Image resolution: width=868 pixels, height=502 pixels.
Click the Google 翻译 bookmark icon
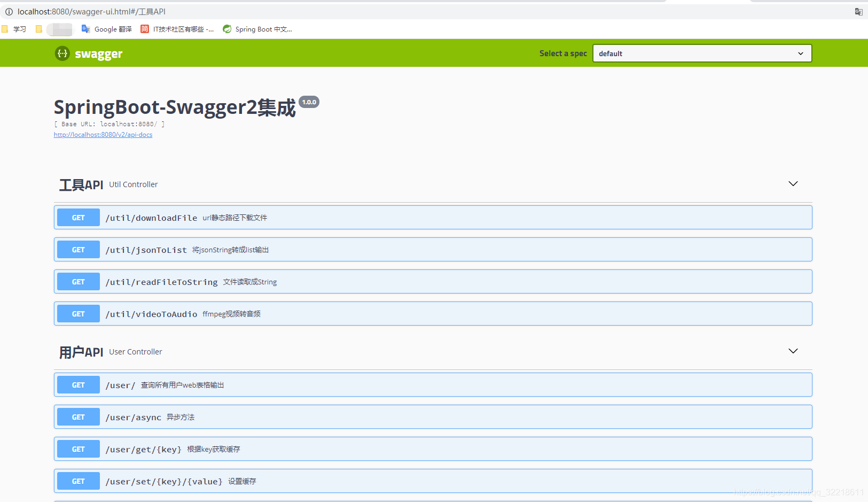click(85, 29)
